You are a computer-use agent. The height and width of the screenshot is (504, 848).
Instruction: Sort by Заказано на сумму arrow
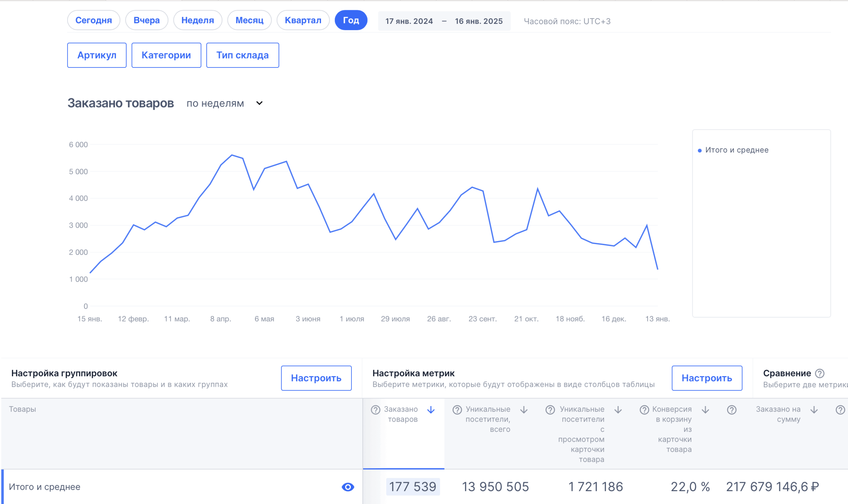point(814,410)
